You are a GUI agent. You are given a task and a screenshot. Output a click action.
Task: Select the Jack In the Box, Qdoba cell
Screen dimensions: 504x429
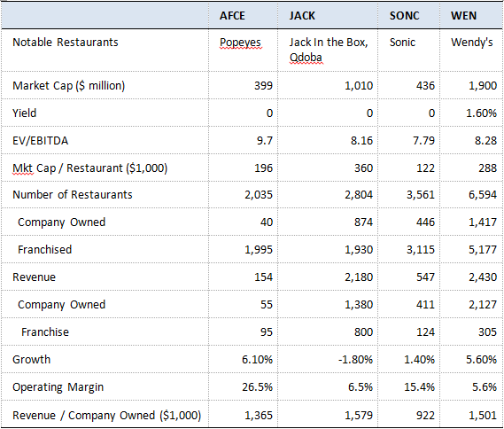329,50
